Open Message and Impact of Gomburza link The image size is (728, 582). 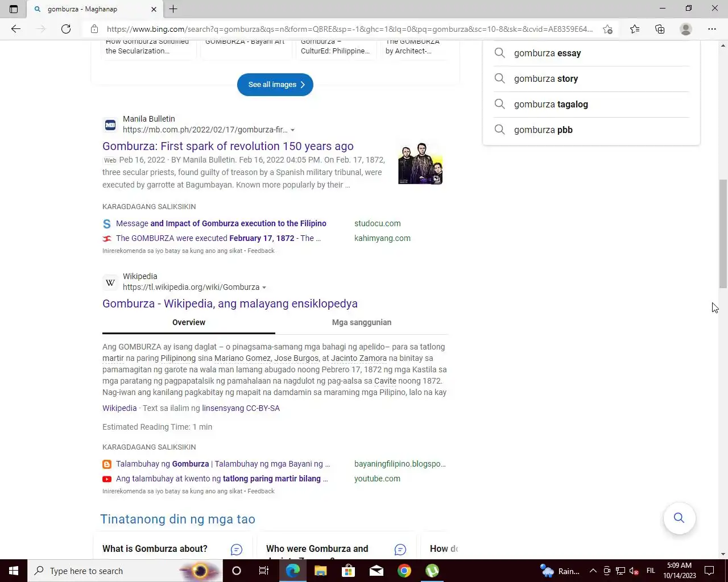(221, 223)
